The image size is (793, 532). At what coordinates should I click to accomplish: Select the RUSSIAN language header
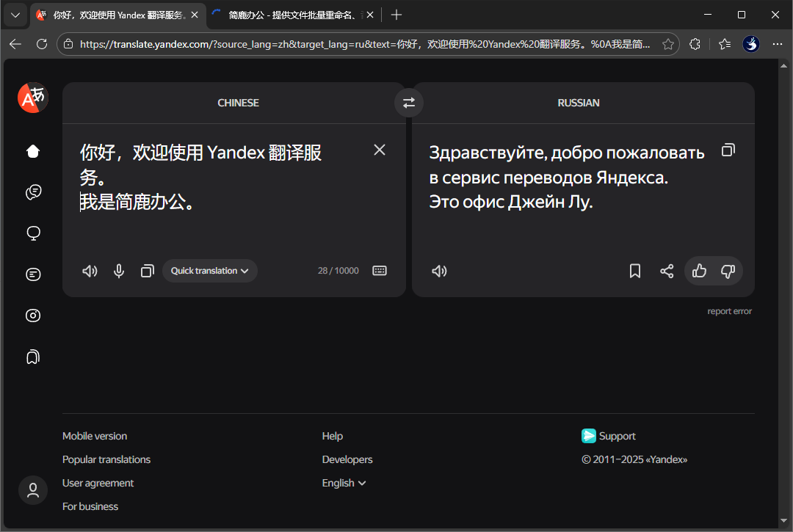579,103
